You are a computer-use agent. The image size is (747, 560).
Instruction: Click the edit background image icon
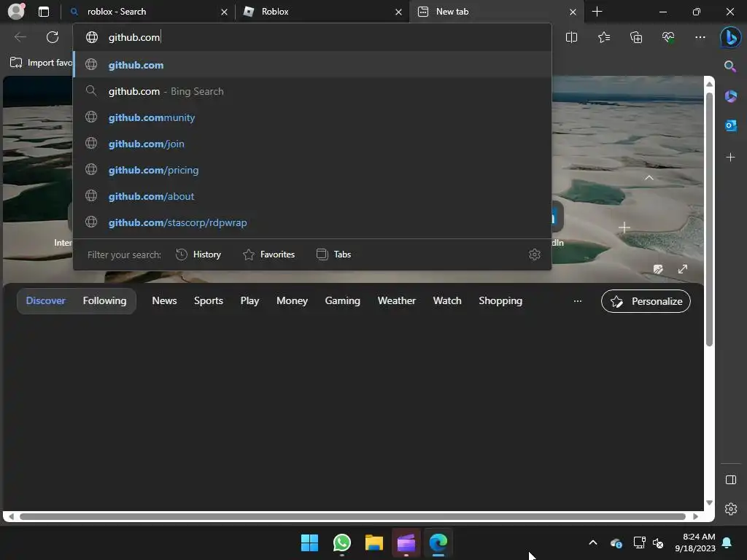pyautogui.click(x=658, y=270)
